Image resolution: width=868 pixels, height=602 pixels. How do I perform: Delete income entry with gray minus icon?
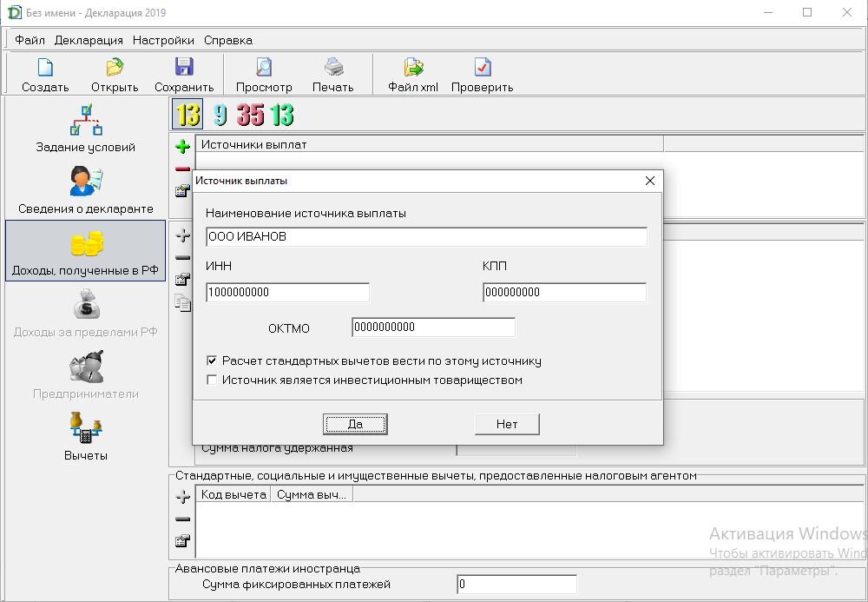[x=182, y=257]
